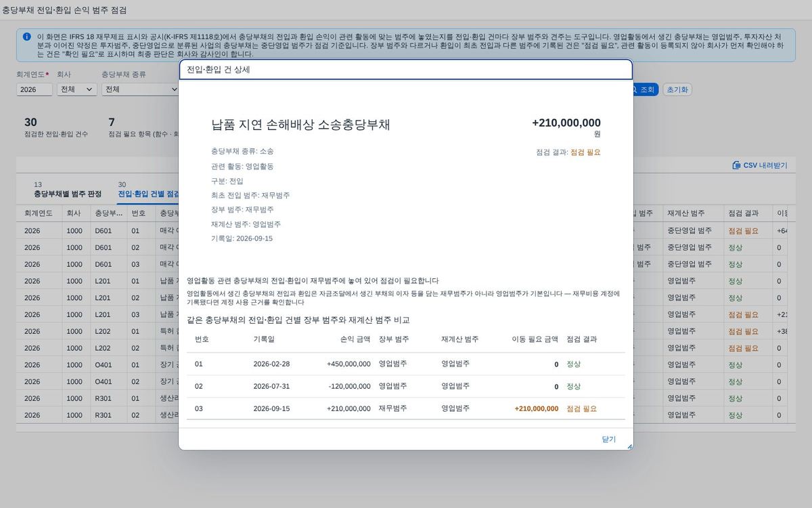Click the 손익 금액 column header in dialog

pos(355,339)
